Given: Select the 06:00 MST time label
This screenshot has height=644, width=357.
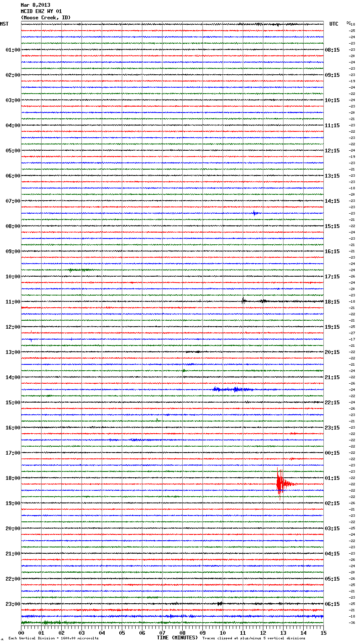Looking at the screenshot, I should point(13,176).
